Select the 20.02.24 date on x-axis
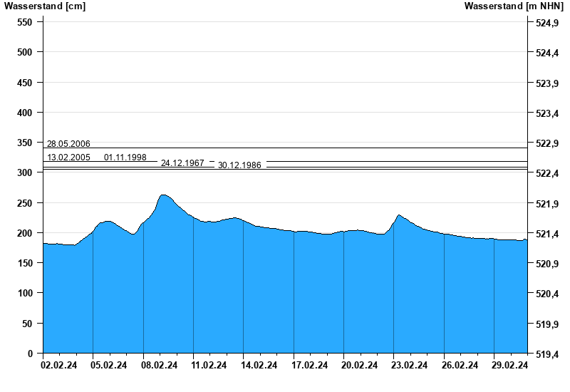Viewport: 570px width, 392px height. pos(360,366)
